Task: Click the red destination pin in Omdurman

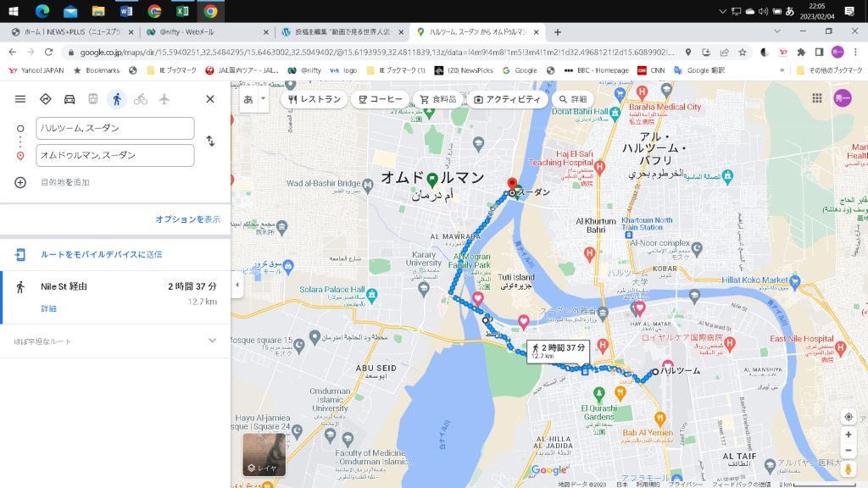Action: coord(513,185)
